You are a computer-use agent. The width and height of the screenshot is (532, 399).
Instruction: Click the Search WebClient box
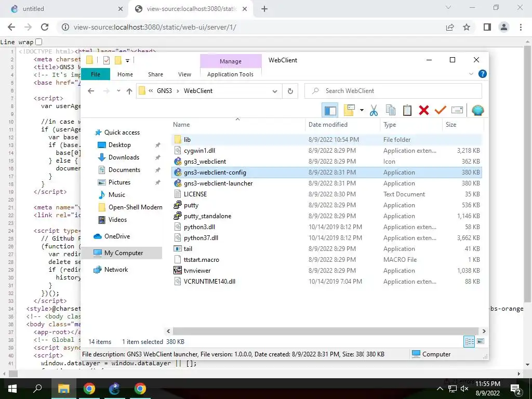coord(393,91)
